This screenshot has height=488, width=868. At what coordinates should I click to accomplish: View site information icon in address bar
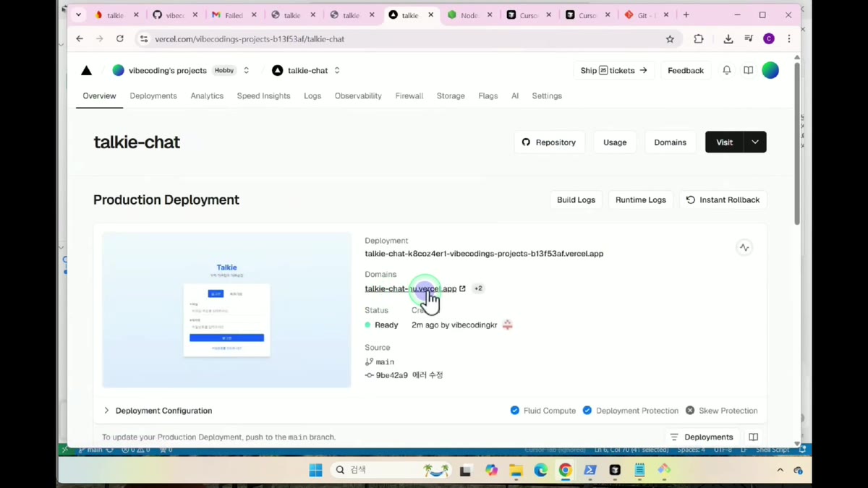coord(143,39)
